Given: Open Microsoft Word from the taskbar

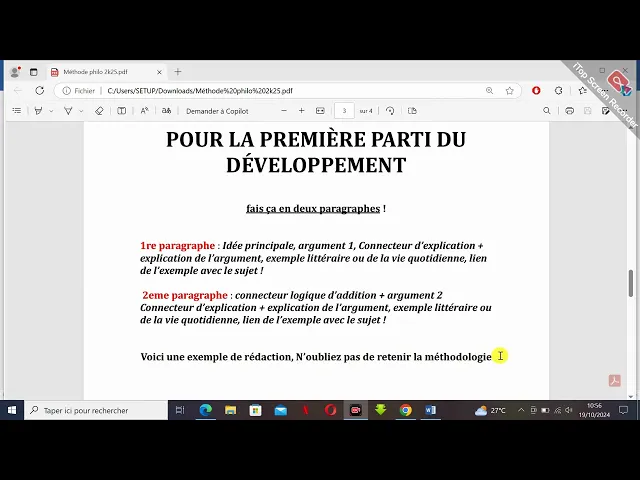Looking at the screenshot, I should tap(431, 410).
